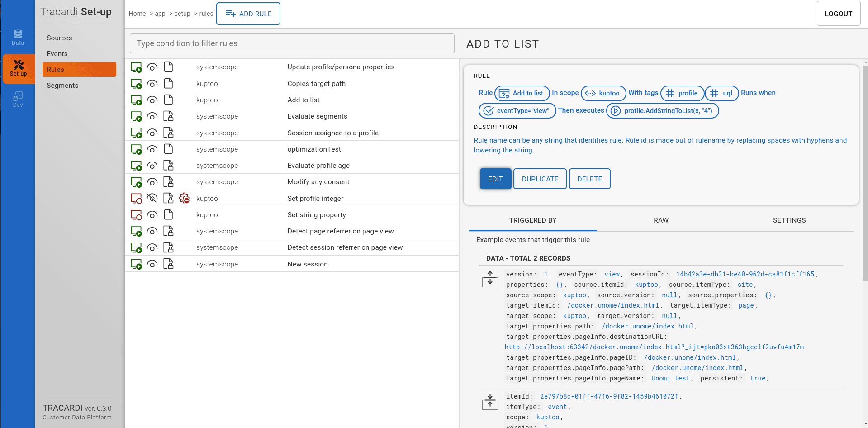Toggle the eye icon on New session row
The width and height of the screenshot is (868, 428).
point(152,264)
